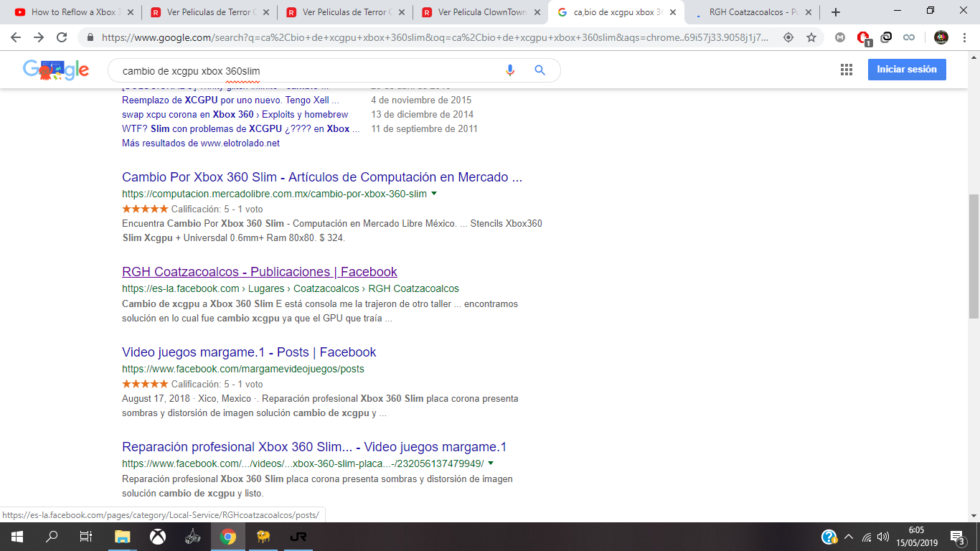The width and height of the screenshot is (980, 551).
Task: Bookmark this page with the star icon
Action: pyautogui.click(x=811, y=37)
